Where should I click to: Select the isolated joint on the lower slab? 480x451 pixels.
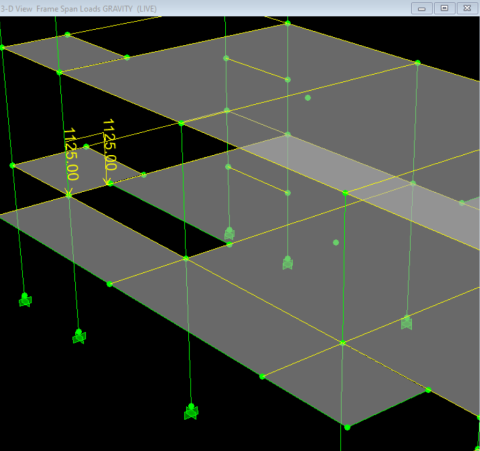pos(336,242)
